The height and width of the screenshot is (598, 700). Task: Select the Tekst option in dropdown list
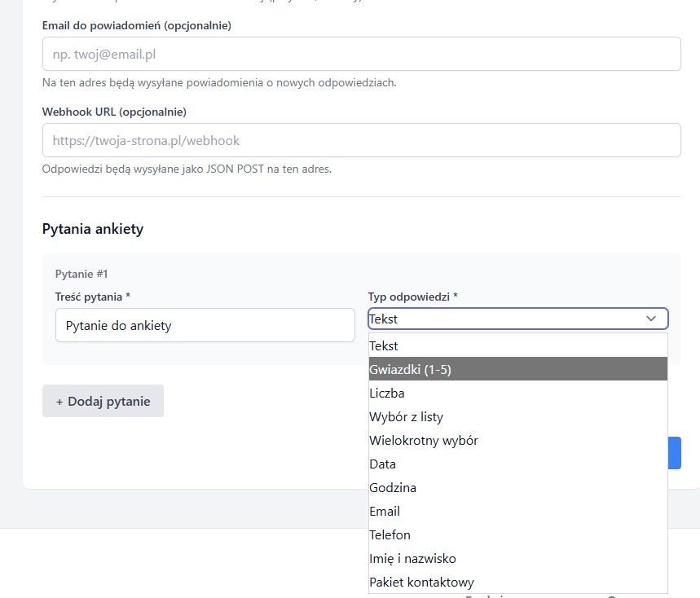[517, 346]
